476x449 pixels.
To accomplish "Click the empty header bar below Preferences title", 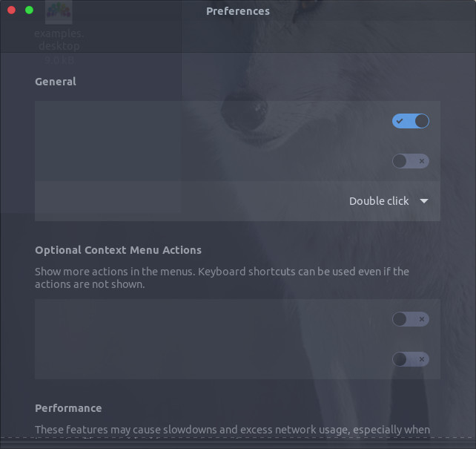I will point(238,36).
